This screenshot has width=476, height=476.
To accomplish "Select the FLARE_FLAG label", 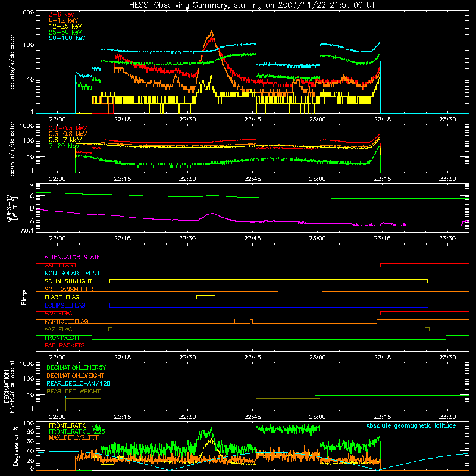I will [62, 297].
